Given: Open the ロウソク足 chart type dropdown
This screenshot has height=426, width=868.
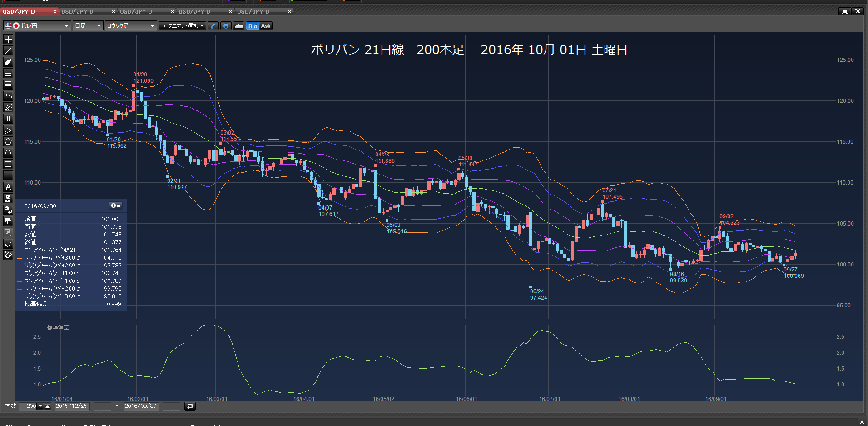Looking at the screenshot, I should click(x=131, y=26).
